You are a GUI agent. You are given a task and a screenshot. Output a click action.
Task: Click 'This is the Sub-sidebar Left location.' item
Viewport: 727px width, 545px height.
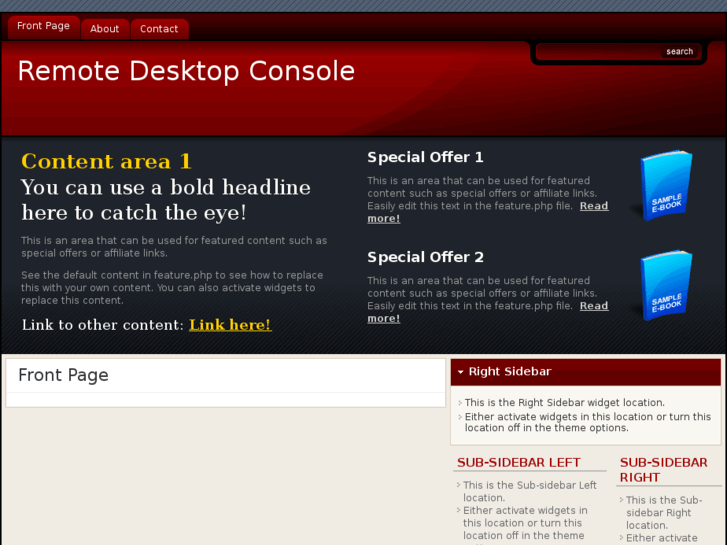click(x=529, y=491)
